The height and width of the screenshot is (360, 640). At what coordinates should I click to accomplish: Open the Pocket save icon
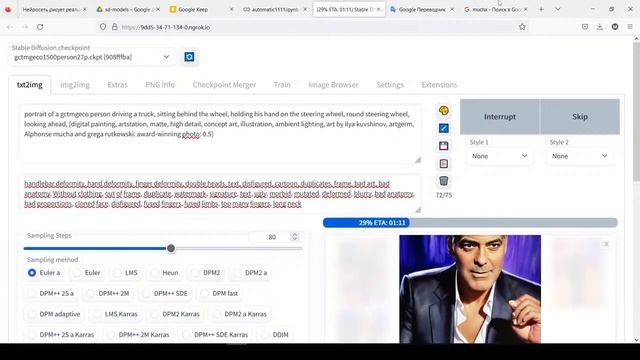pos(585,27)
